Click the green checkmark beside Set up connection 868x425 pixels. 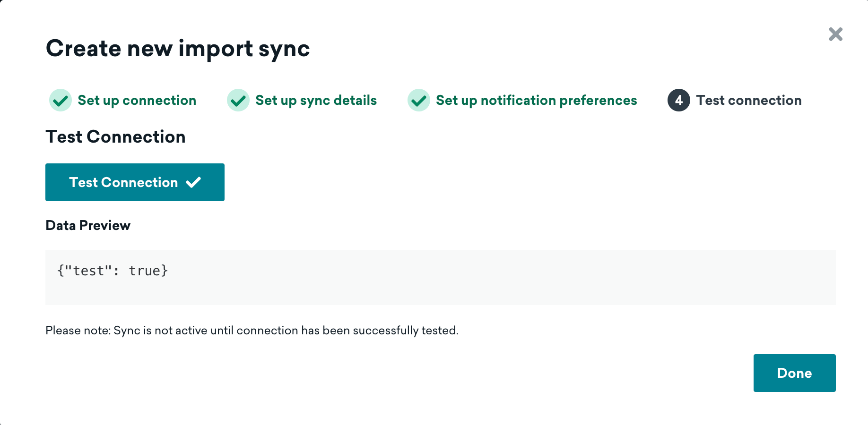pyautogui.click(x=61, y=100)
